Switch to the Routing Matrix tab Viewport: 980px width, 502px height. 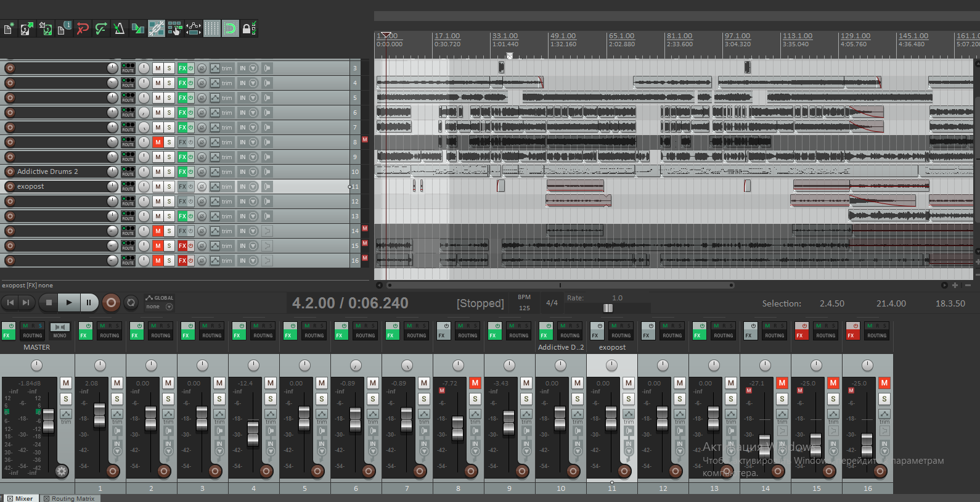(69, 498)
